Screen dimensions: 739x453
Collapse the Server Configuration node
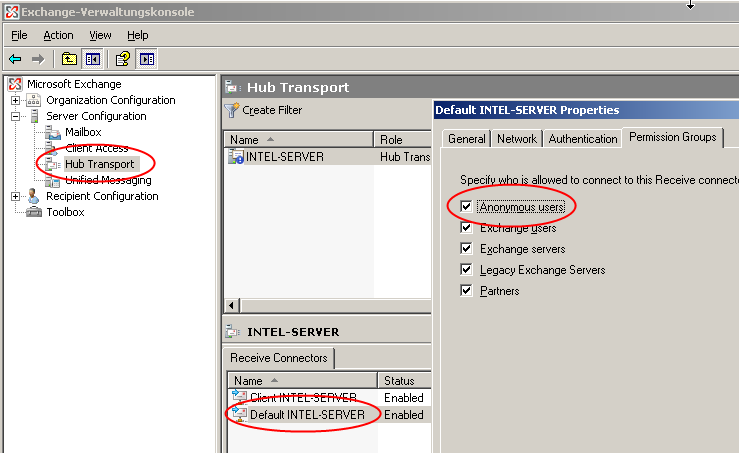16,116
